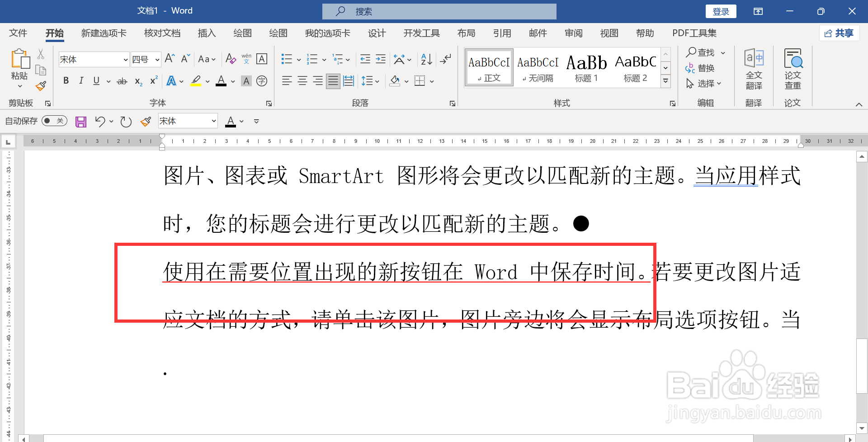Screen dimensions: 868x442
Task: Collapse the ribbon with the caret arrow
Action: [859, 104]
